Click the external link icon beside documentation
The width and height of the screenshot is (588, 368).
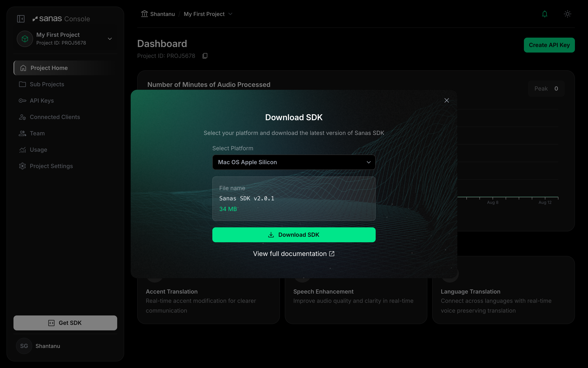[x=332, y=254]
